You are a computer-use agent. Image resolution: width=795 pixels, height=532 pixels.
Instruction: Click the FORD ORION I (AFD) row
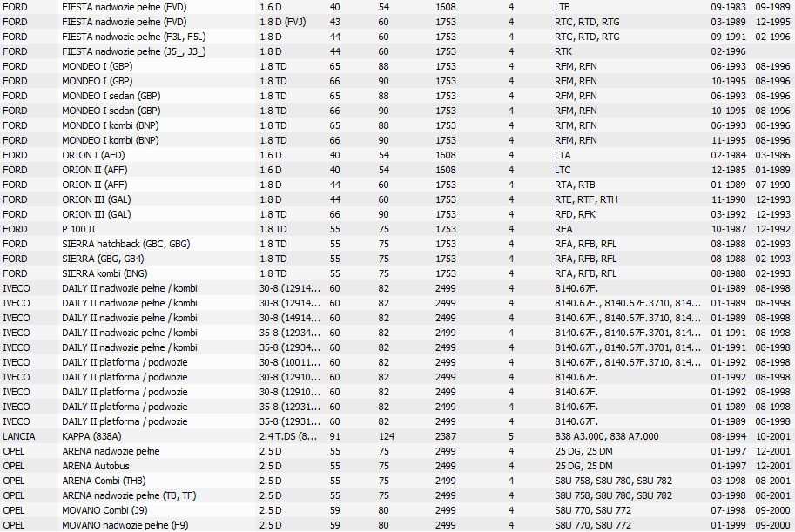[x=397, y=155]
